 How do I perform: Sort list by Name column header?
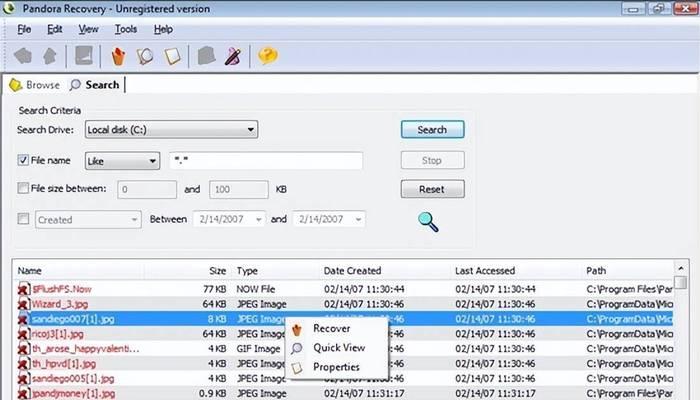coord(29,271)
